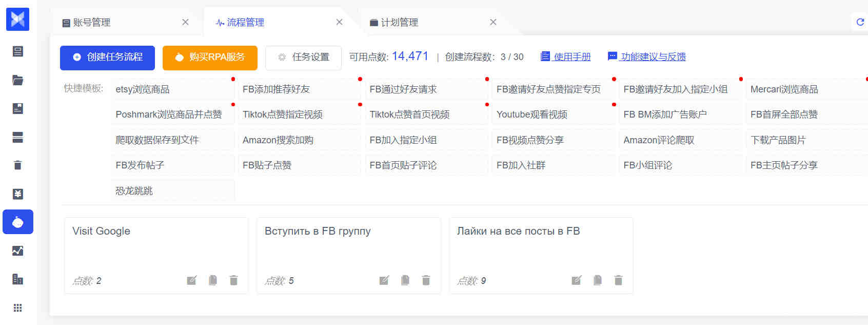Select the Tiktok点赞指定视频 template
Viewport: 868px width, 325px height.
click(300, 114)
